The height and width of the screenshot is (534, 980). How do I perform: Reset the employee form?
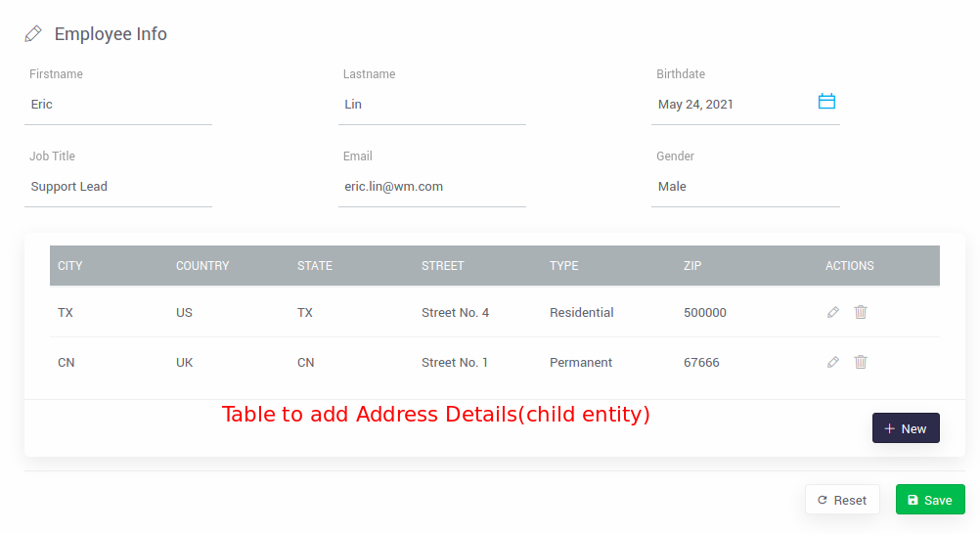coord(842,500)
